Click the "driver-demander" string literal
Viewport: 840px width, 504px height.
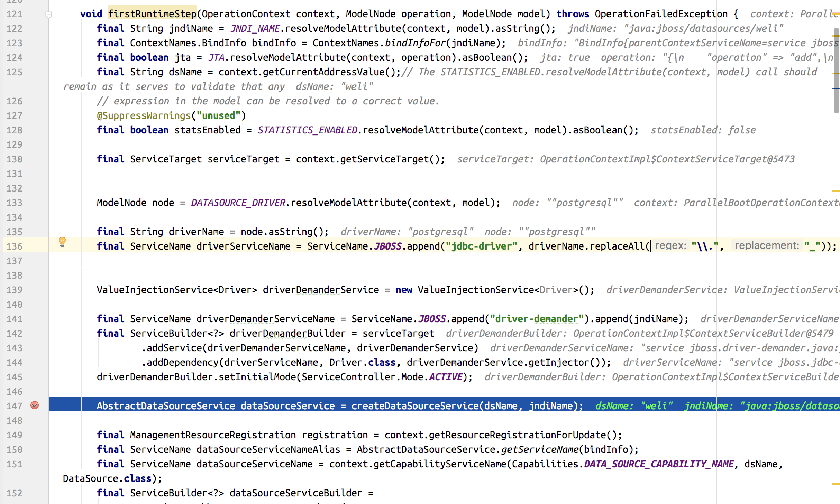point(537,319)
